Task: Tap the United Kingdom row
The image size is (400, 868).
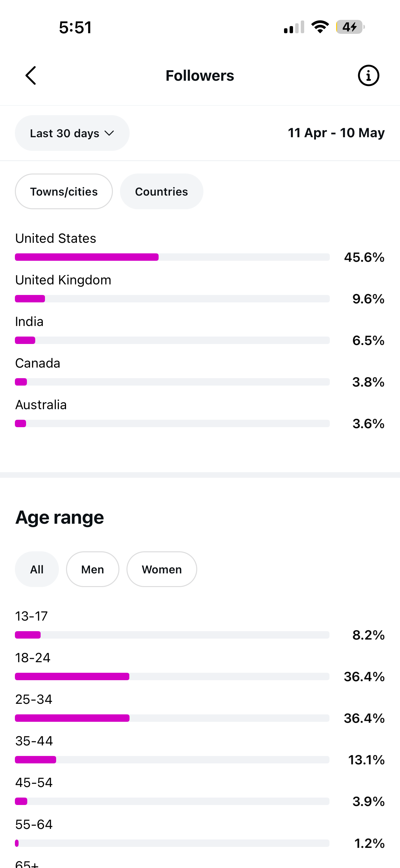Action: 200,289
